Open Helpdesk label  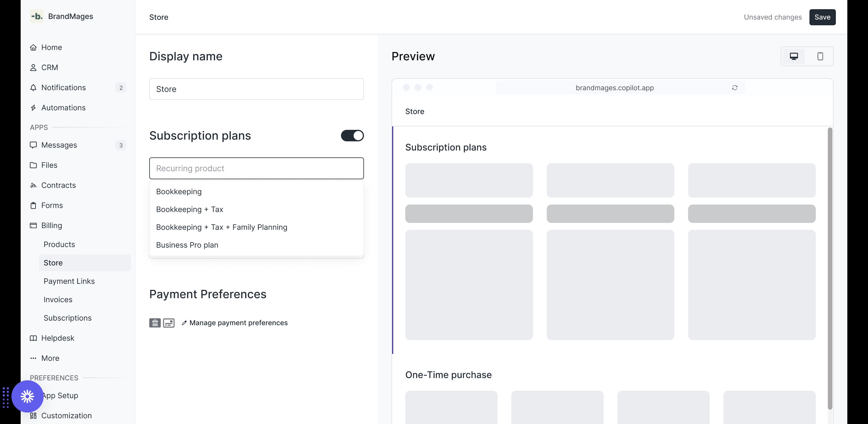pyautogui.click(x=58, y=338)
